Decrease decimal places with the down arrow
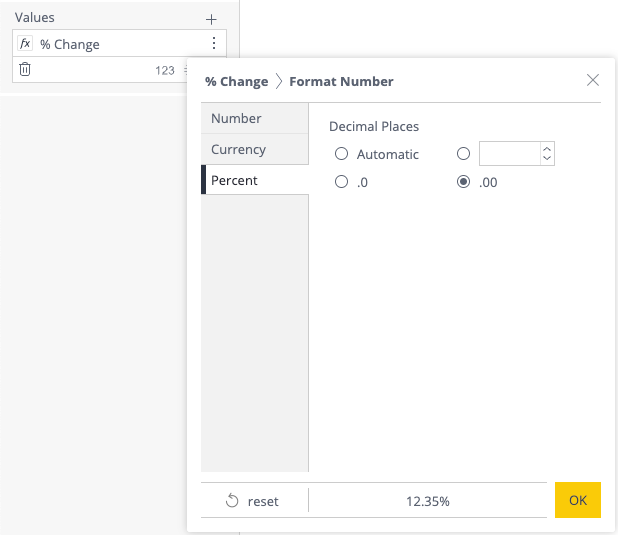The image size is (618, 535). 547,159
